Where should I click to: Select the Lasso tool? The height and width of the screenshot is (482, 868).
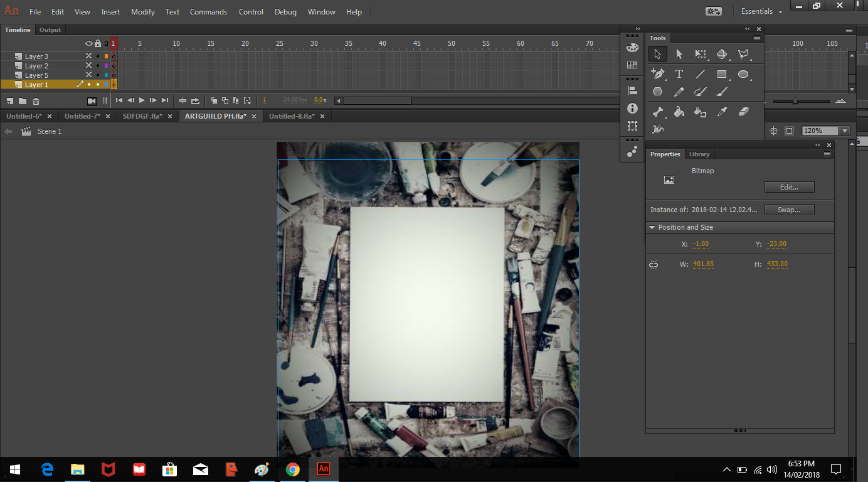click(x=743, y=55)
